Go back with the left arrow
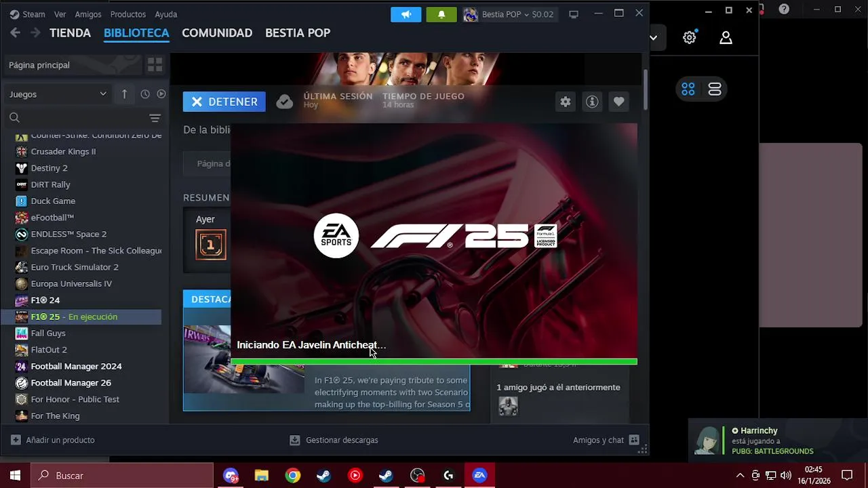This screenshot has width=868, height=488. pos(16,33)
